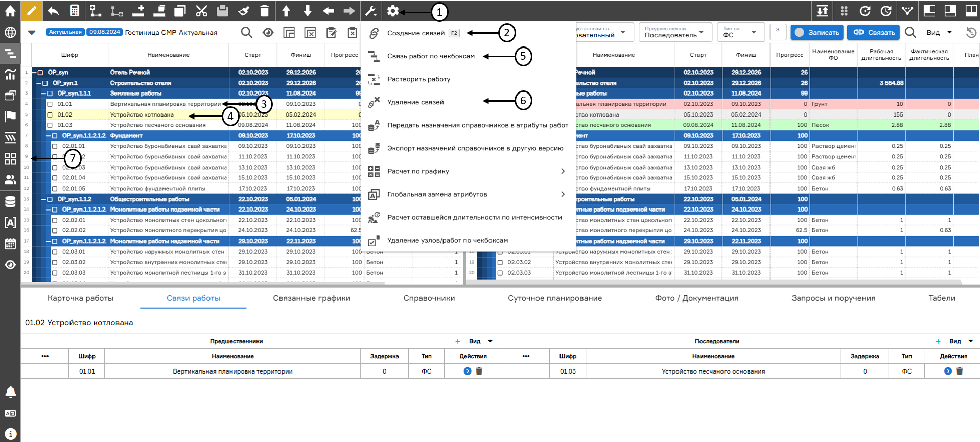This screenshot has width=980, height=442.
Task: Click the history restore icon at far right
Action: tap(971, 32)
